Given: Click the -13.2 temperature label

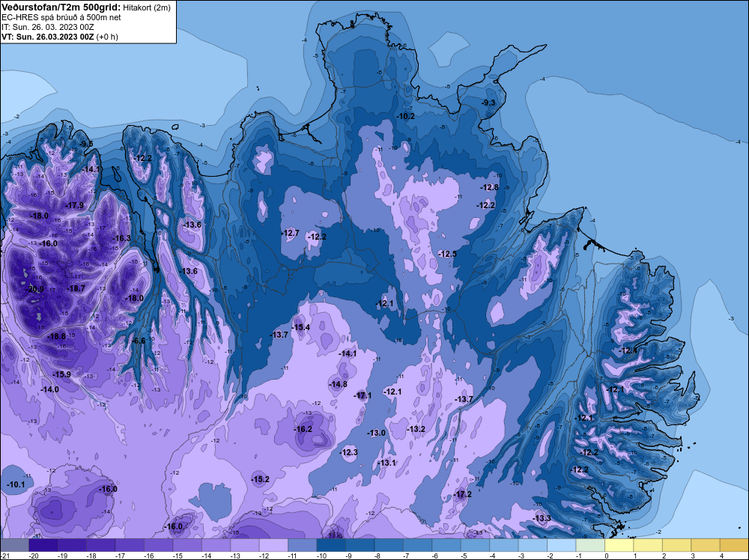Looking at the screenshot, I should point(416,429).
